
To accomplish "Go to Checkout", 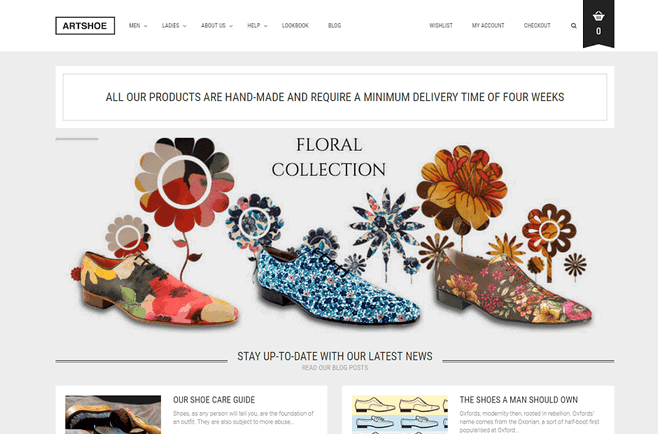I will tap(537, 26).
